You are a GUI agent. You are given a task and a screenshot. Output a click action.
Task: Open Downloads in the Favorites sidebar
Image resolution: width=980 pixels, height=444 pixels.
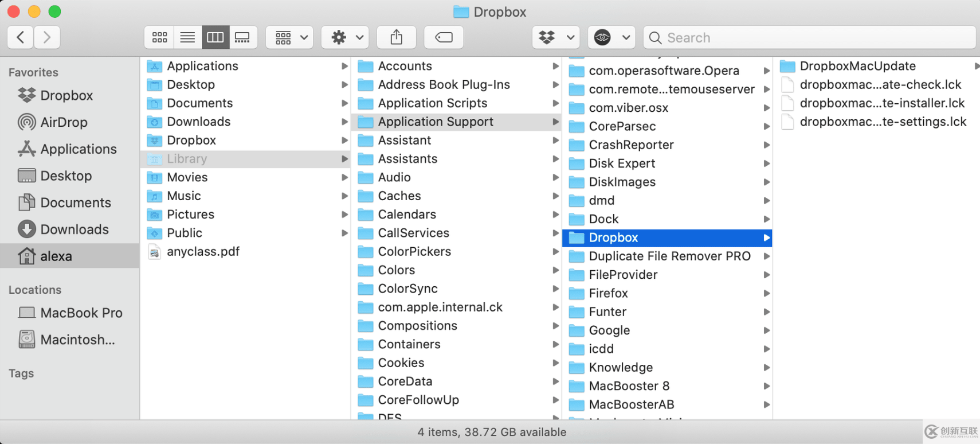tap(70, 229)
